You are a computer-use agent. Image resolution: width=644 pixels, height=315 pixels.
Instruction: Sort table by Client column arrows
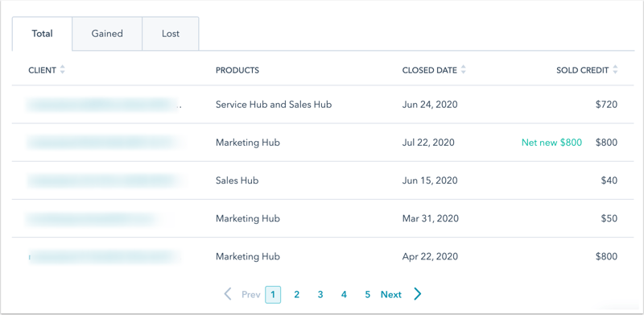(63, 70)
